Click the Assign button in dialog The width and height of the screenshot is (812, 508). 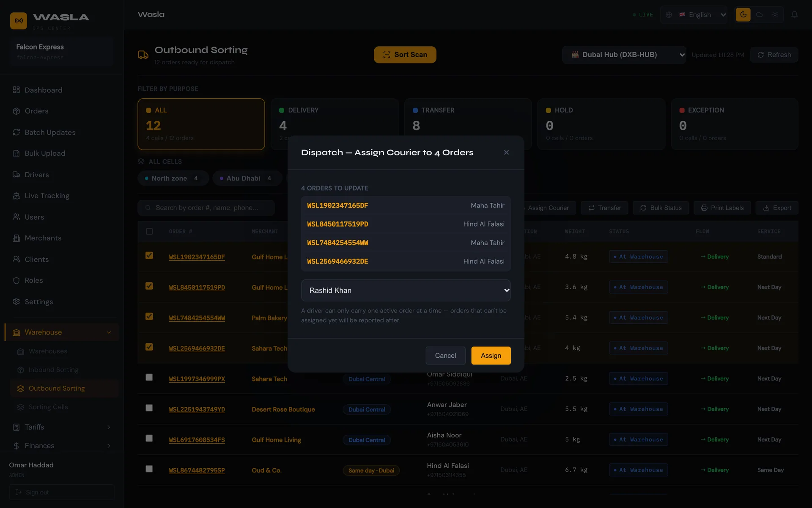point(491,356)
